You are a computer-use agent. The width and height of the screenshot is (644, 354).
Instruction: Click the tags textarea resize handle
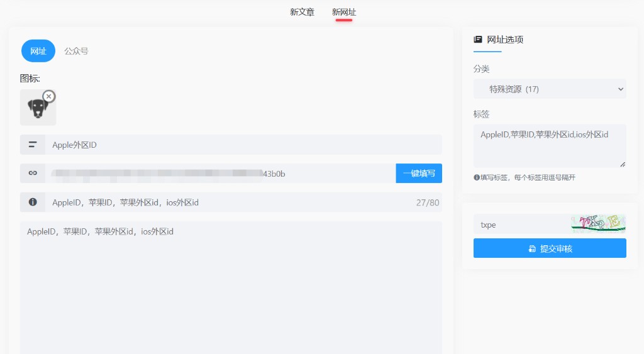point(623,164)
